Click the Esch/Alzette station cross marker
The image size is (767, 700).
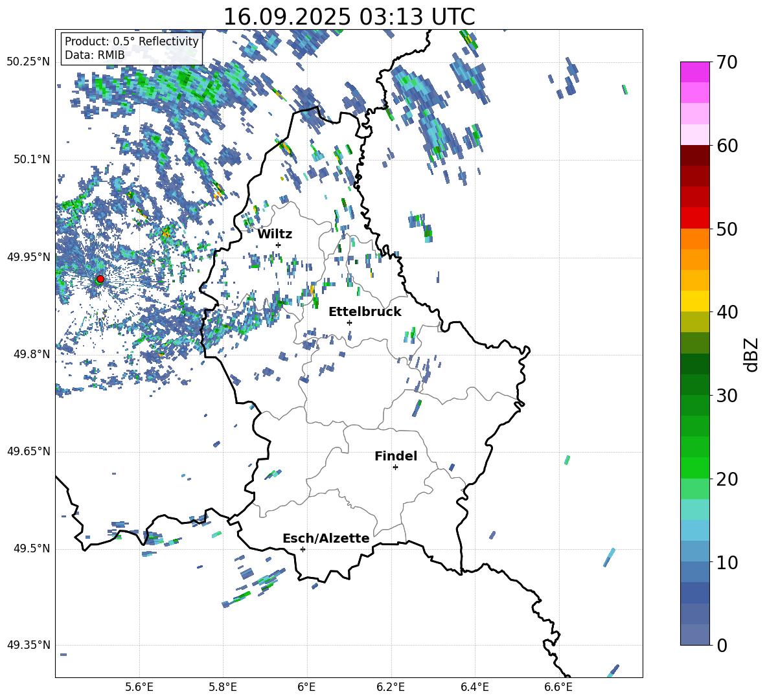(303, 549)
